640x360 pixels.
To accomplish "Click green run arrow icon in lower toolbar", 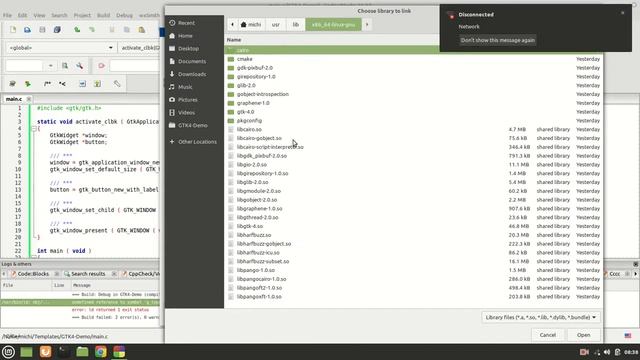I will tap(27, 84).
